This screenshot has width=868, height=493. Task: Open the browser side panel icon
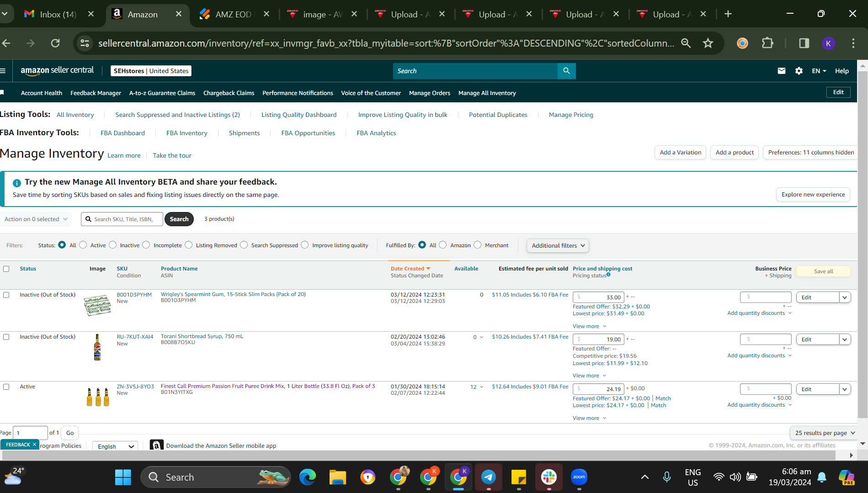coord(804,43)
